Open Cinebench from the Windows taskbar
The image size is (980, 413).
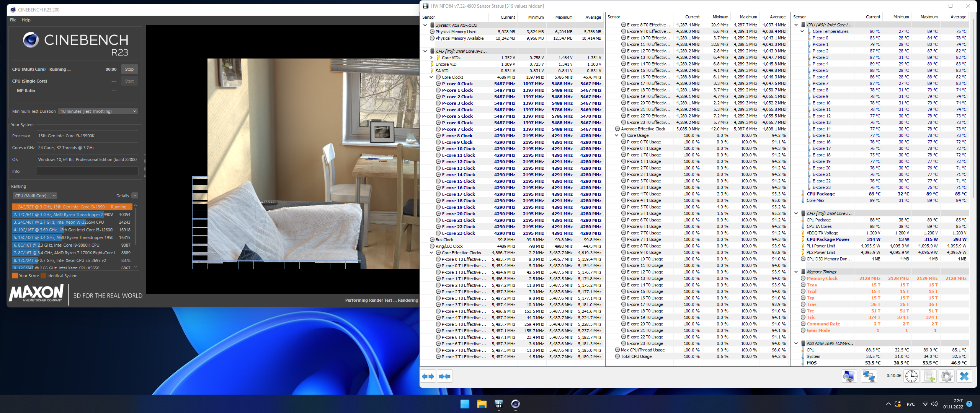pos(515,404)
